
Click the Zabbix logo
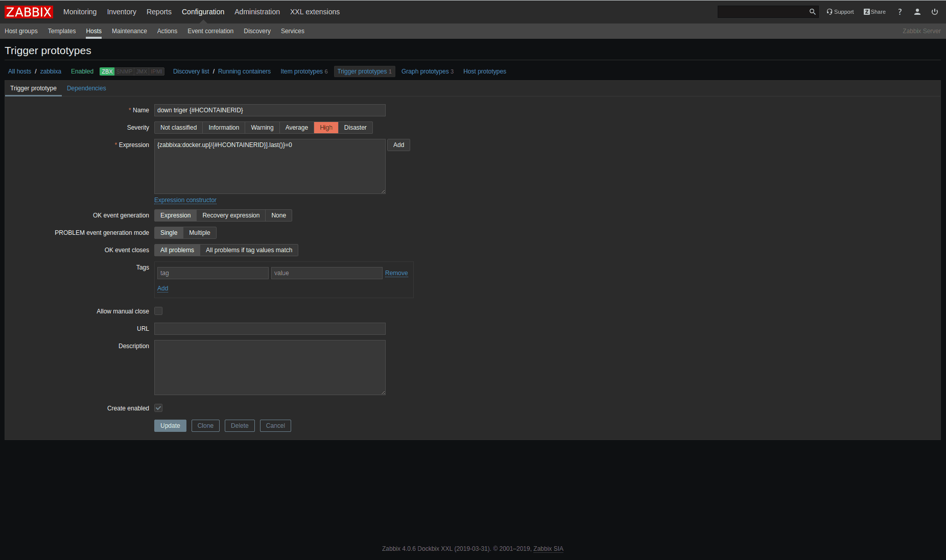click(29, 12)
